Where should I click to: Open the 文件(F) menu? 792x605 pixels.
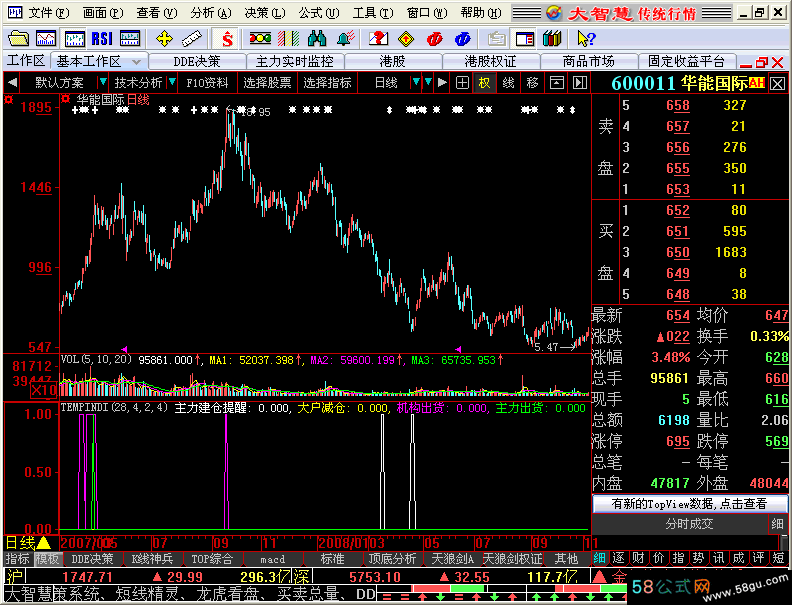tap(49, 13)
